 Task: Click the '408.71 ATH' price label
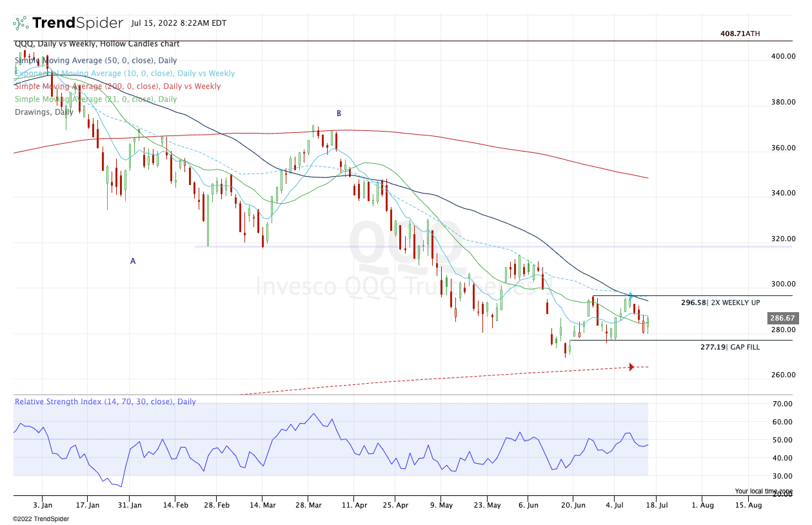(741, 32)
